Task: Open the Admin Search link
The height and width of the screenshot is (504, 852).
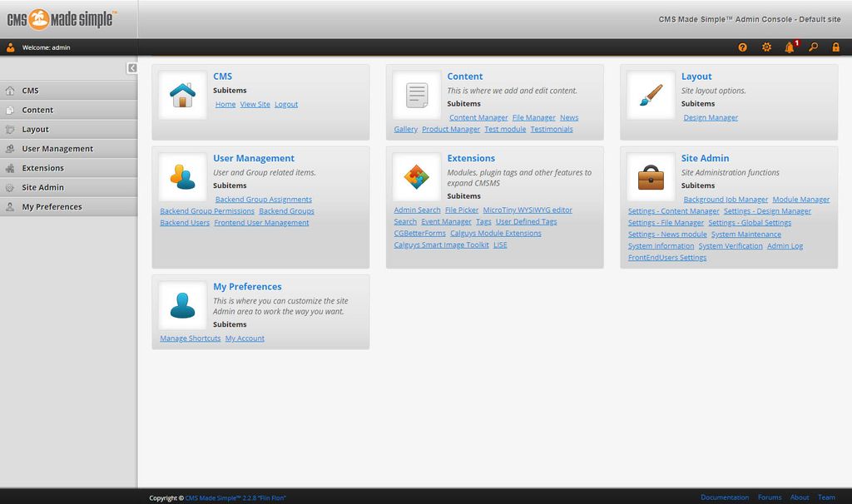Action: click(x=418, y=210)
